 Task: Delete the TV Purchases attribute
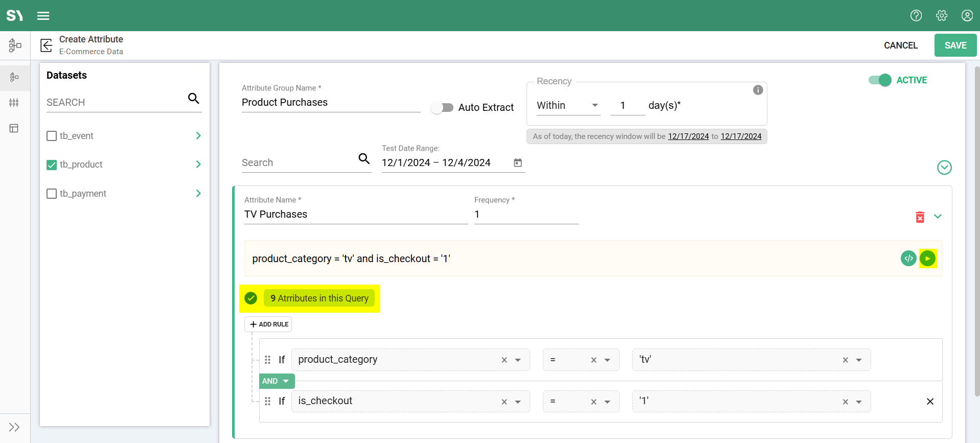coord(920,217)
